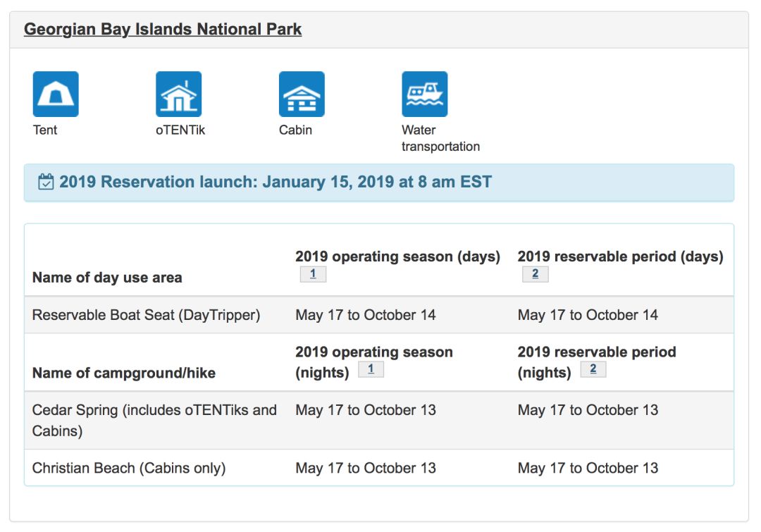Click DayTripper reservable period 'May 17 to October 14'
This screenshot has width=761, height=532.
(588, 315)
